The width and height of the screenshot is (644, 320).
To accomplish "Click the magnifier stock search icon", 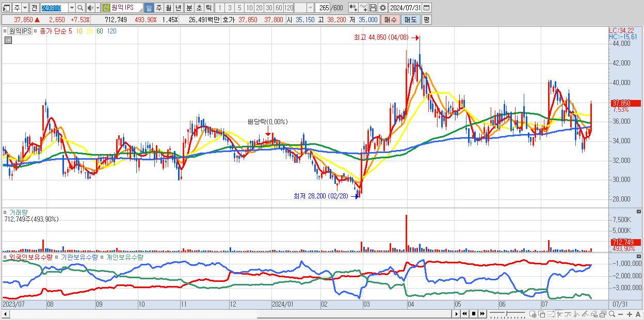I will click(81, 8).
